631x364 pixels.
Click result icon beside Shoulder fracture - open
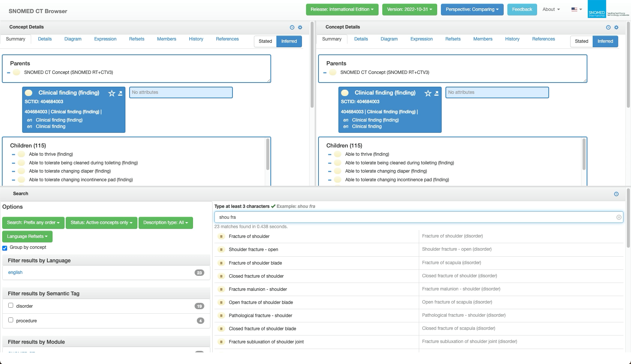221,250
